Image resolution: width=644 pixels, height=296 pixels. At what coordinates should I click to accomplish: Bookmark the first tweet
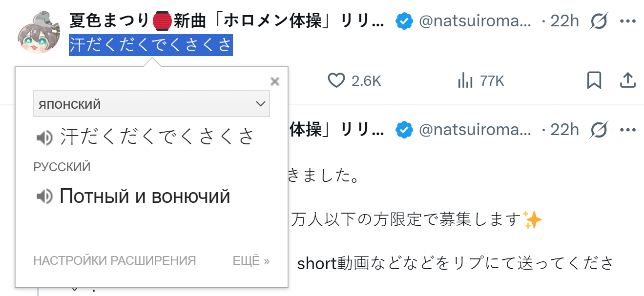[x=594, y=80]
